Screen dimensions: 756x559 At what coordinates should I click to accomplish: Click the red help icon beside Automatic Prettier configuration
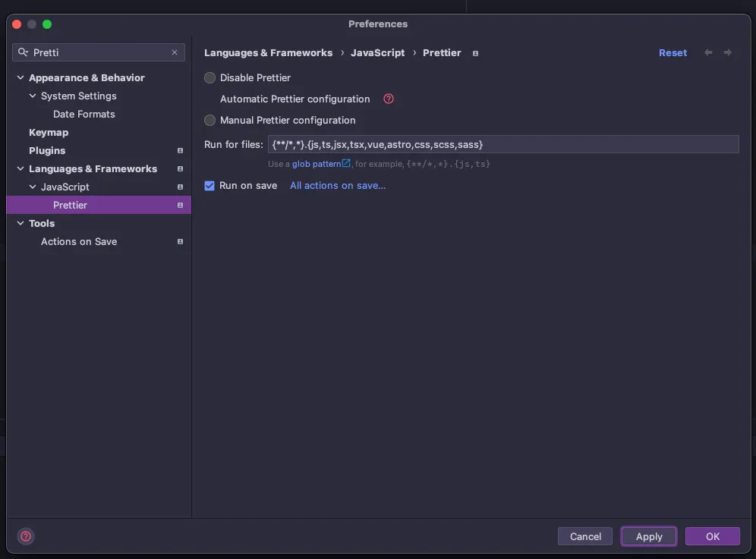tap(389, 99)
